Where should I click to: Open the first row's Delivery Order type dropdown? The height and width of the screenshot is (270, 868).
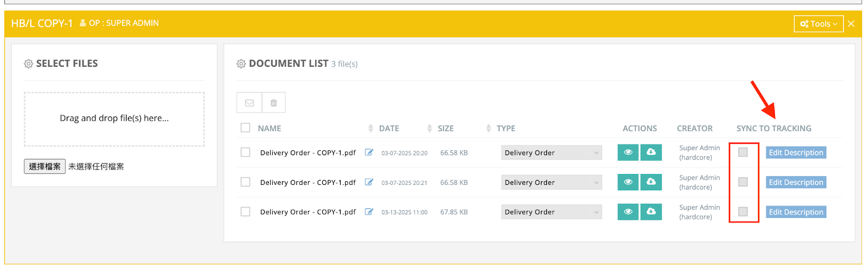point(551,153)
